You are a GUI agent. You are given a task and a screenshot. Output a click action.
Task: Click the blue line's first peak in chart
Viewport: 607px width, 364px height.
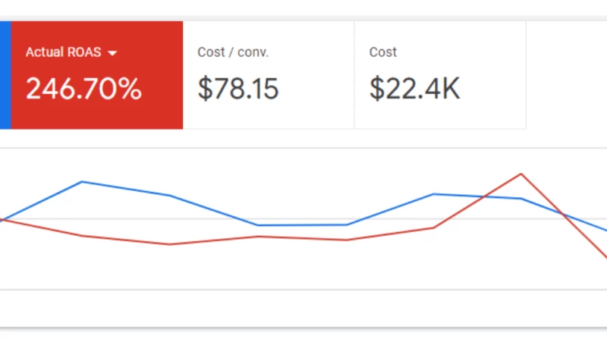pos(82,181)
